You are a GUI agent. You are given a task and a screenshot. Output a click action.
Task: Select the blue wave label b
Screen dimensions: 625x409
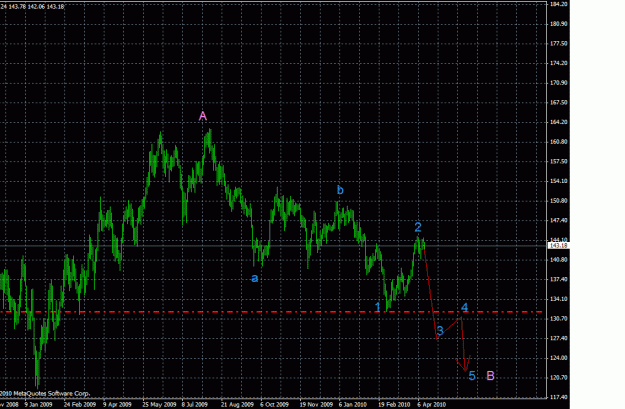(340, 190)
